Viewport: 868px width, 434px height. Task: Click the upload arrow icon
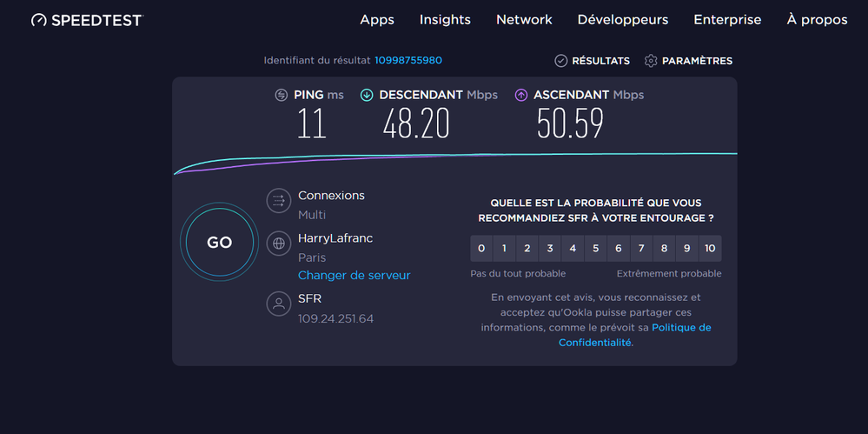[521, 95]
